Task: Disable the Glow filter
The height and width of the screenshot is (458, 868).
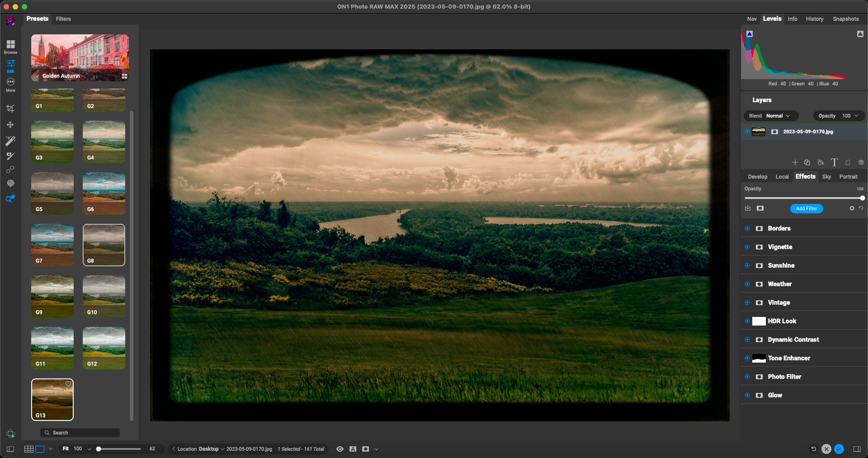Action: (747, 395)
